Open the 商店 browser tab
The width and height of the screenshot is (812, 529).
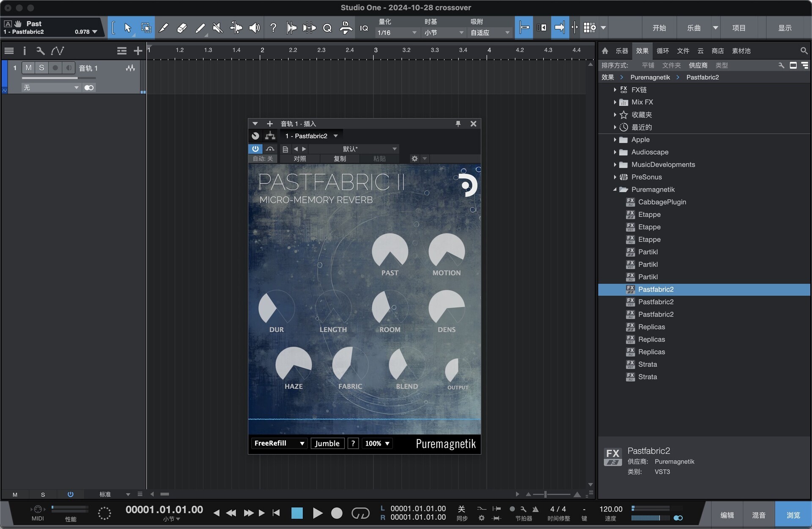pyautogui.click(x=718, y=51)
